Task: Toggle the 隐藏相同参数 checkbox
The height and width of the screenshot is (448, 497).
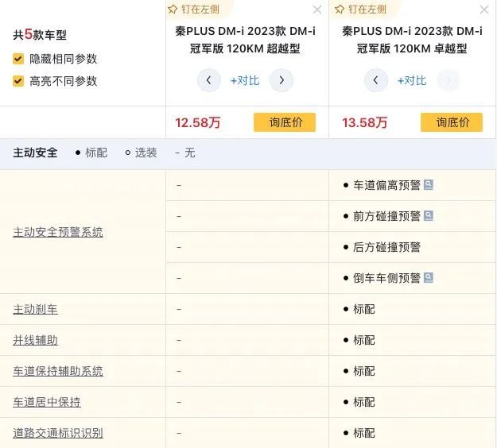Action: click(x=18, y=59)
